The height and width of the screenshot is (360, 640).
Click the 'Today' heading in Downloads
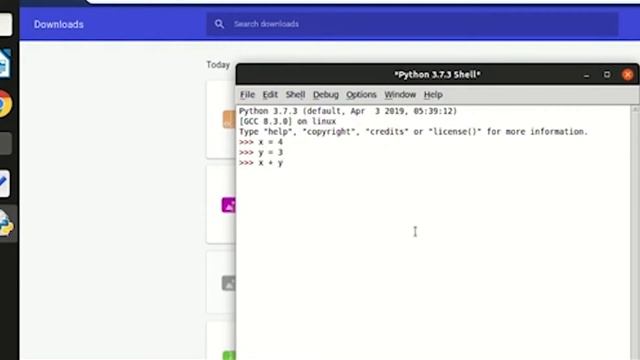pyautogui.click(x=218, y=65)
